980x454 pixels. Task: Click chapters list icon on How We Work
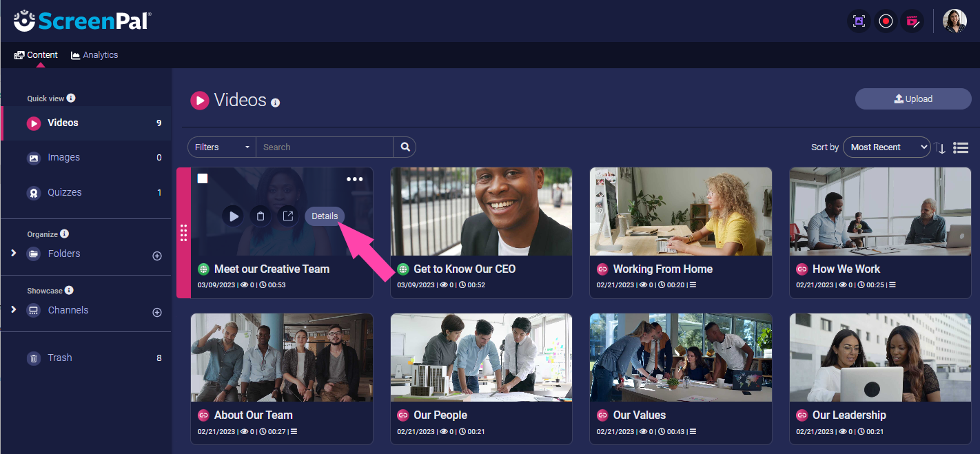click(892, 285)
